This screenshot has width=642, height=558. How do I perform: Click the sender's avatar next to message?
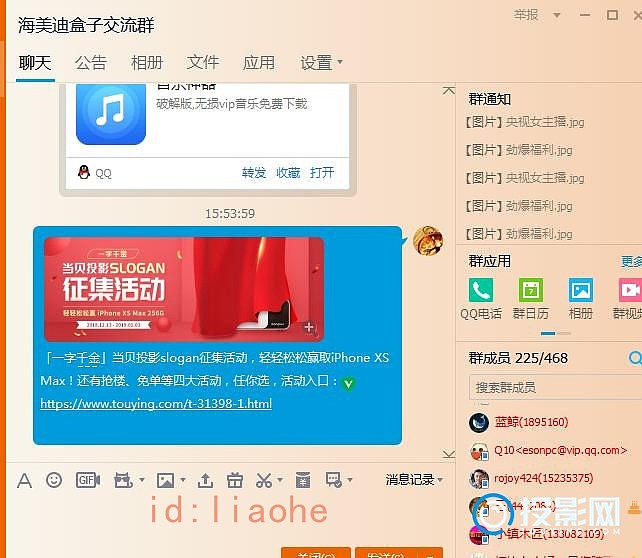(428, 240)
